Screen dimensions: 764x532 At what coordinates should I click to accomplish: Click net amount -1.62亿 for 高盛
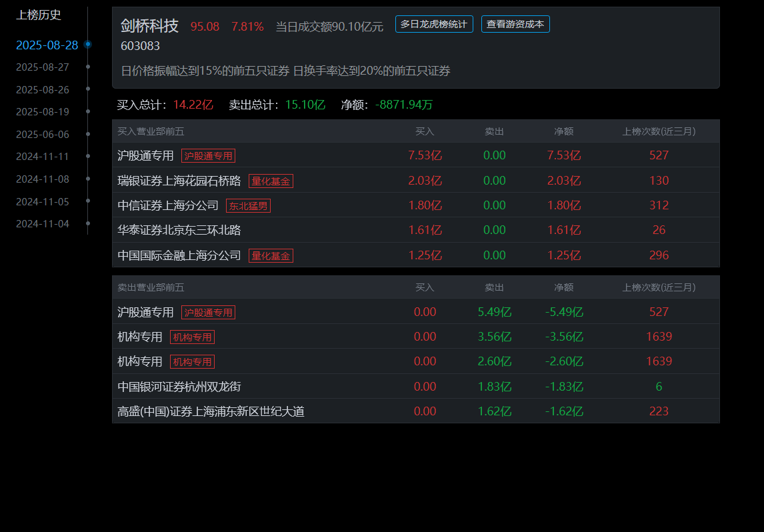(564, 411)
